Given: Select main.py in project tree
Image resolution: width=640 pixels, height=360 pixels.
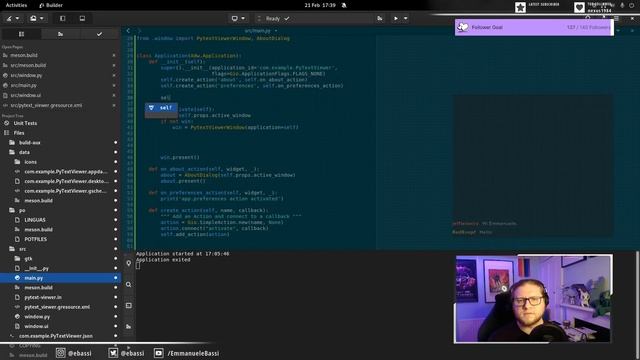Looking at the screenshot, I should 60,278.
